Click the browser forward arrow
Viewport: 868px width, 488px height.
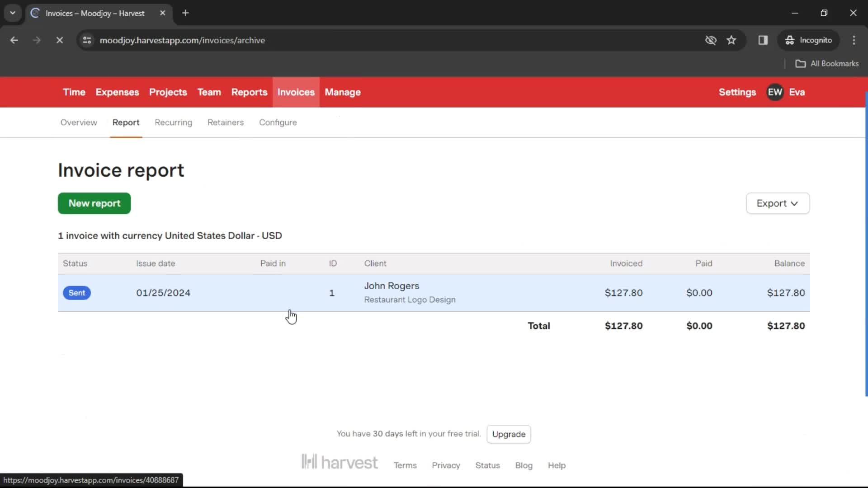point(37,40)
